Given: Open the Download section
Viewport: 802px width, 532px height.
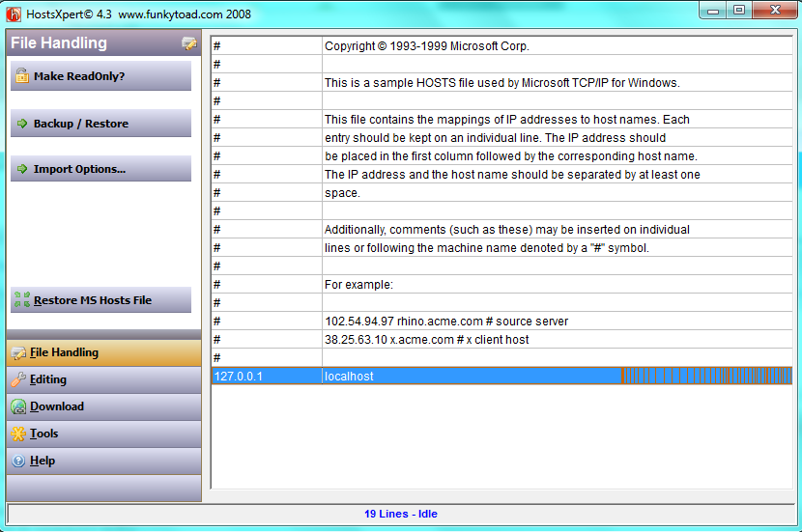Looking at the screenshot, I should click(103, 406).
